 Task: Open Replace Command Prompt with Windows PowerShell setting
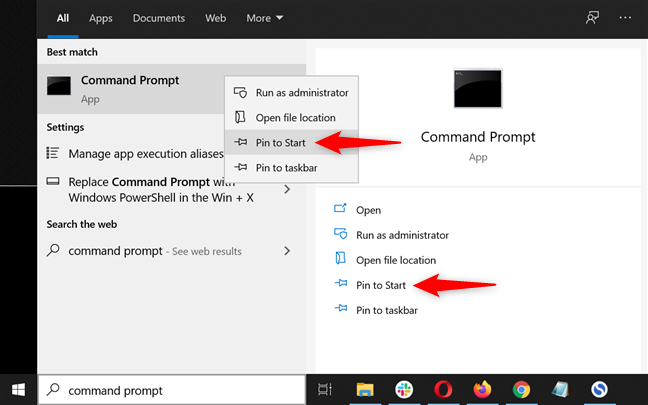click(161, 190)
